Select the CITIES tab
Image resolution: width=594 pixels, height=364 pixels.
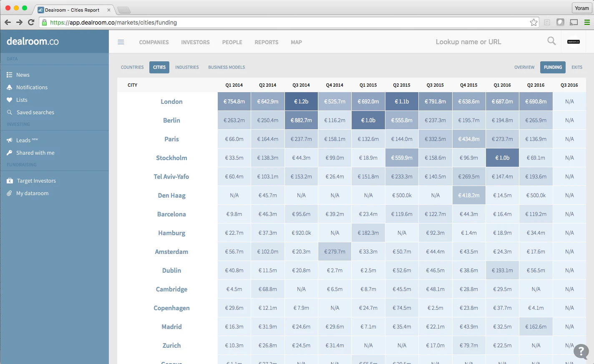click(159, 67)
